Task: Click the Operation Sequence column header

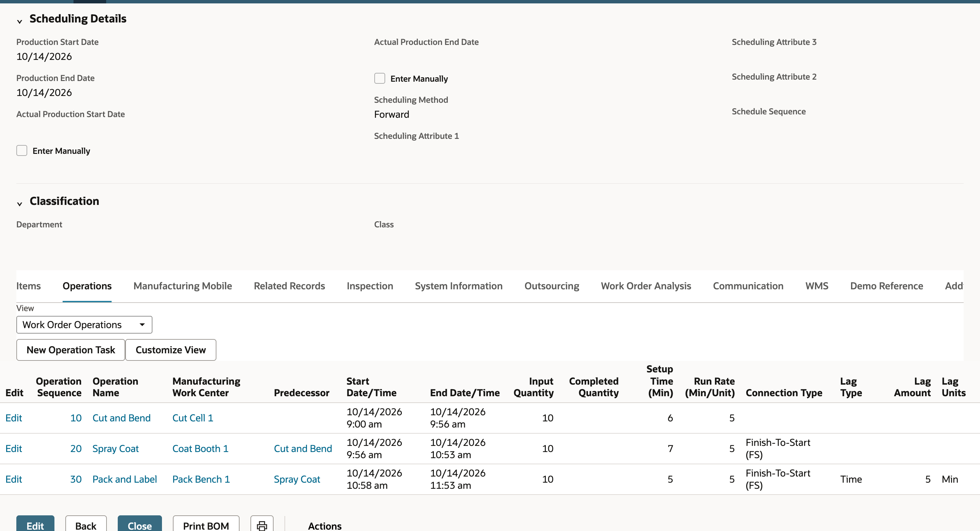Action: [59, 387]
